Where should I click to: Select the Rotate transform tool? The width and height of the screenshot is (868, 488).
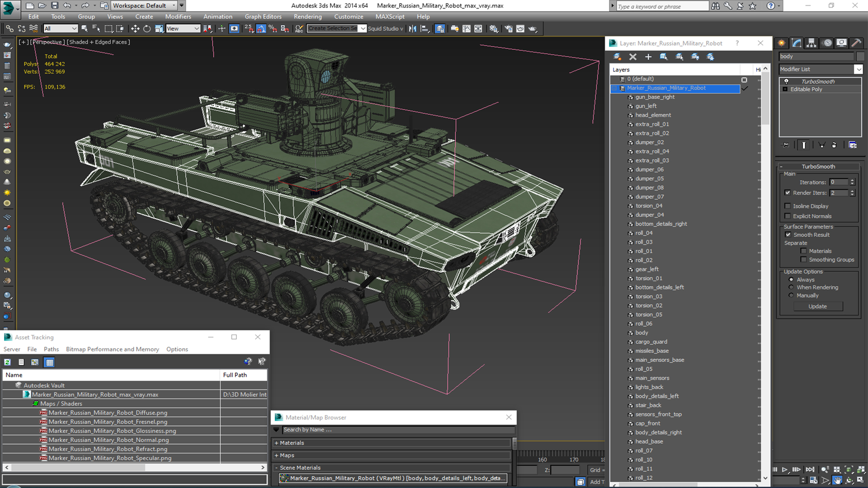coord(147,28)
